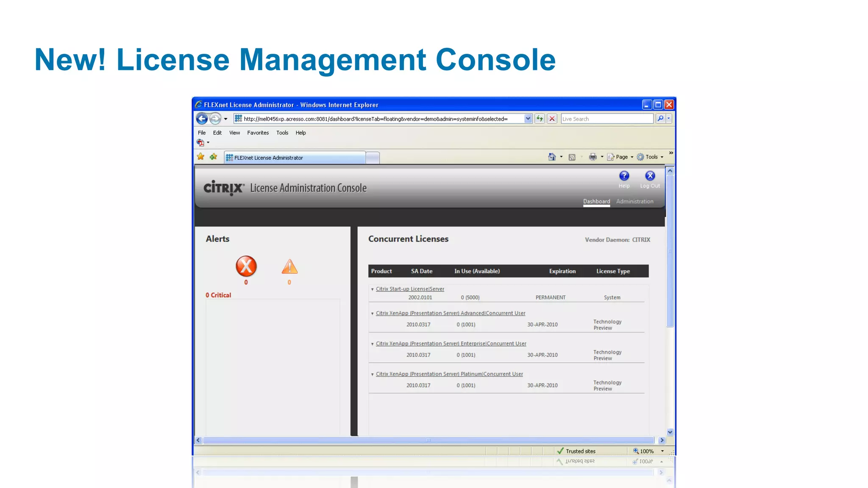Click the Add to Favorites star icon
This screenshot has height=488, width=868.
click(213, 157)
